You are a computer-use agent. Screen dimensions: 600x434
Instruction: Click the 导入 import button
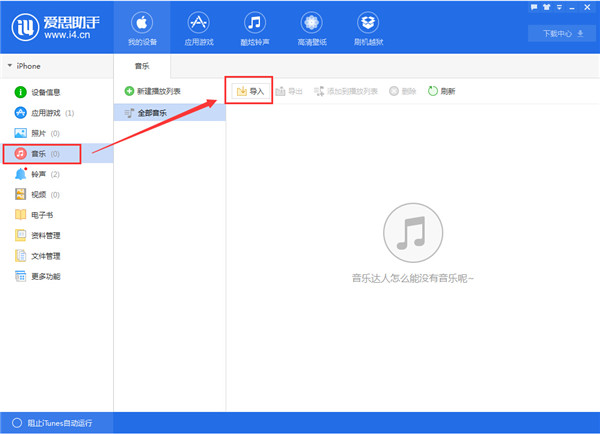click(x=250, y=91)
